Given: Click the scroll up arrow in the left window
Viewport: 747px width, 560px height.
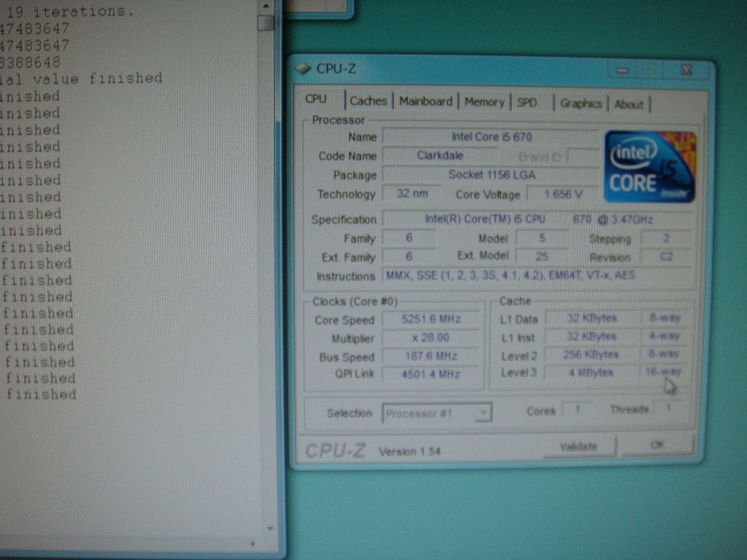Looking at the screenshot, I should pyautogui.click(x=266, y=6).
